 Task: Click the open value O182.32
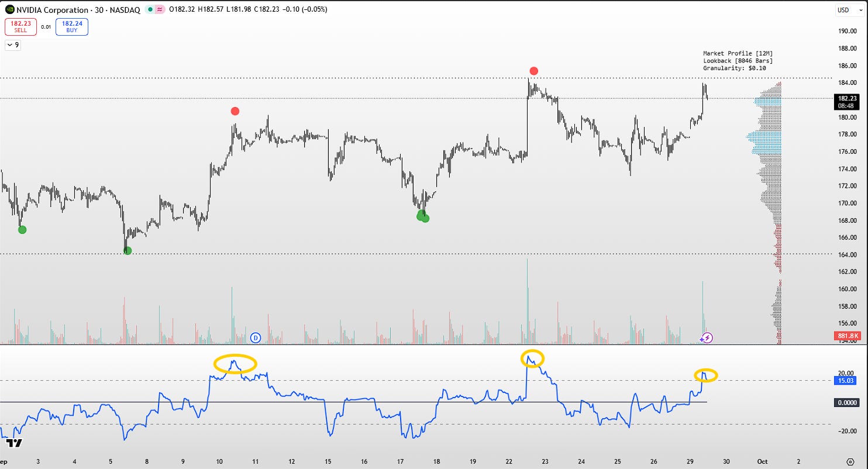(181, 10)
